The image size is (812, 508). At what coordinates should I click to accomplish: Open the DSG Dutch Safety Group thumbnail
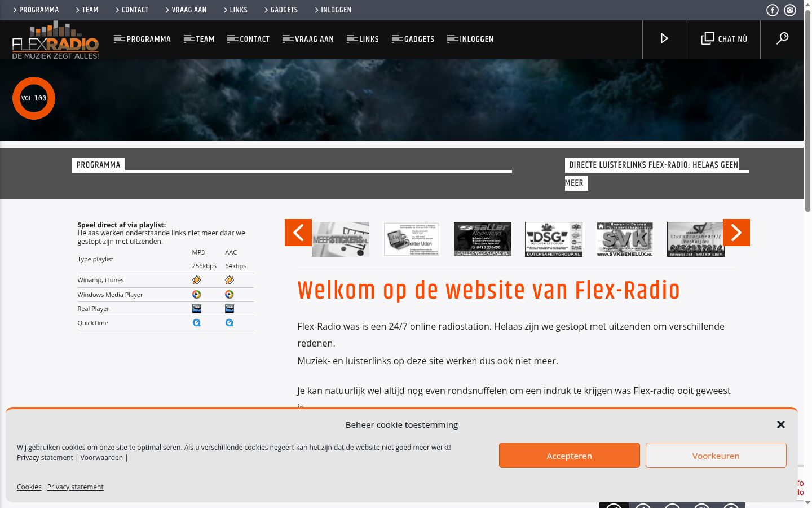(554, 239)
